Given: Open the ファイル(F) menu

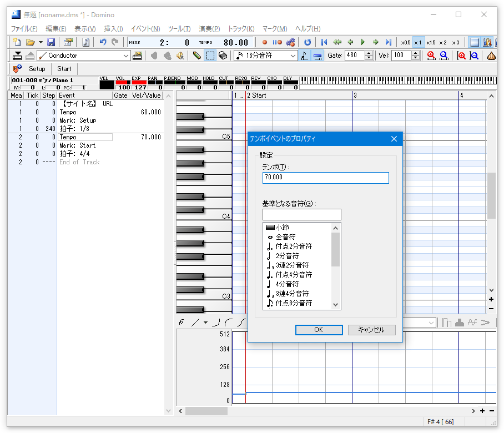Looking at the screenshot, I should click(24, 29).
